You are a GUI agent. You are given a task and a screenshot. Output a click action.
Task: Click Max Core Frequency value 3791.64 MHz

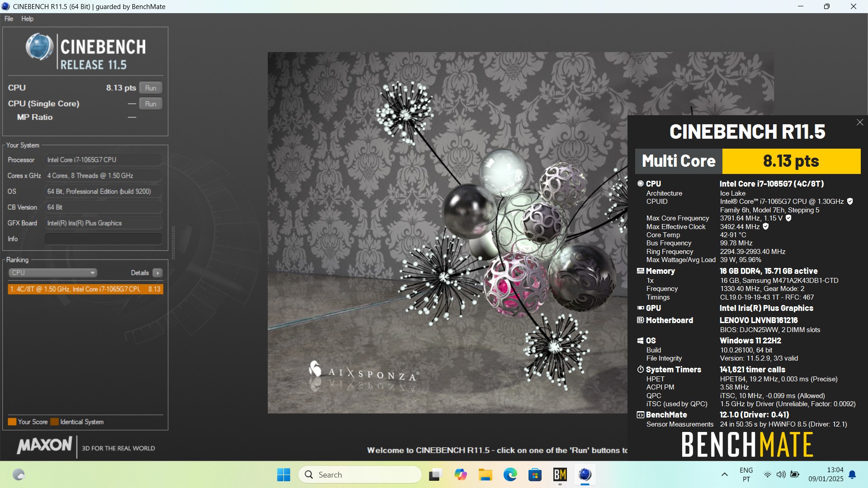(751, 218)
